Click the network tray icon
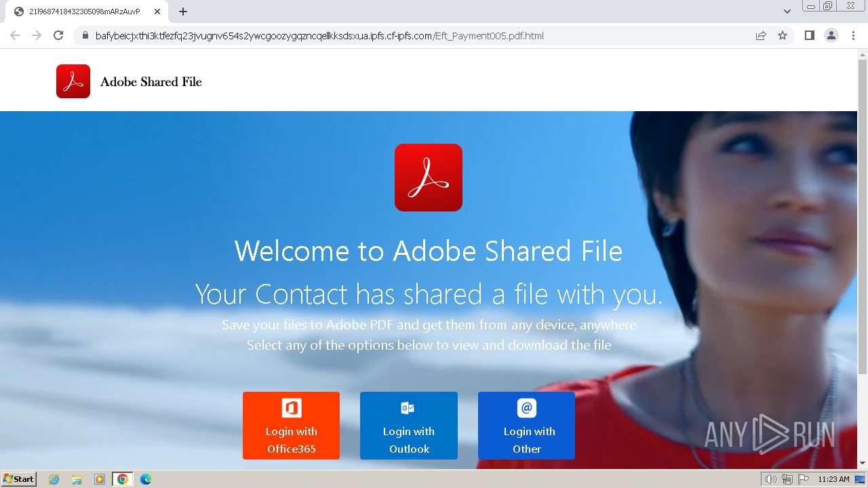This screenshot has width=868, height=488. coord(787,479)
